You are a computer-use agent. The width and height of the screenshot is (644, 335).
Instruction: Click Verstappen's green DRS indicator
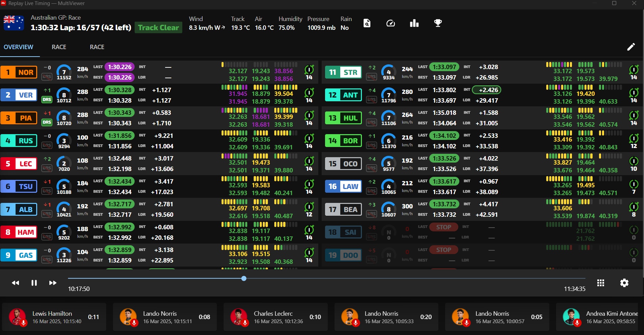(47, 100)
